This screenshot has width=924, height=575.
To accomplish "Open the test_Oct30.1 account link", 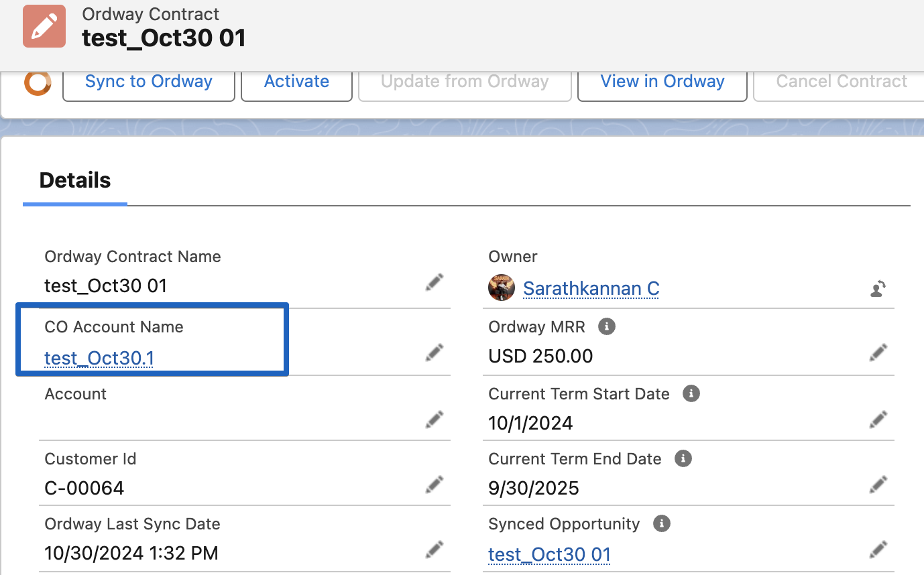I will pyautogui.click(x=99, y=359).
